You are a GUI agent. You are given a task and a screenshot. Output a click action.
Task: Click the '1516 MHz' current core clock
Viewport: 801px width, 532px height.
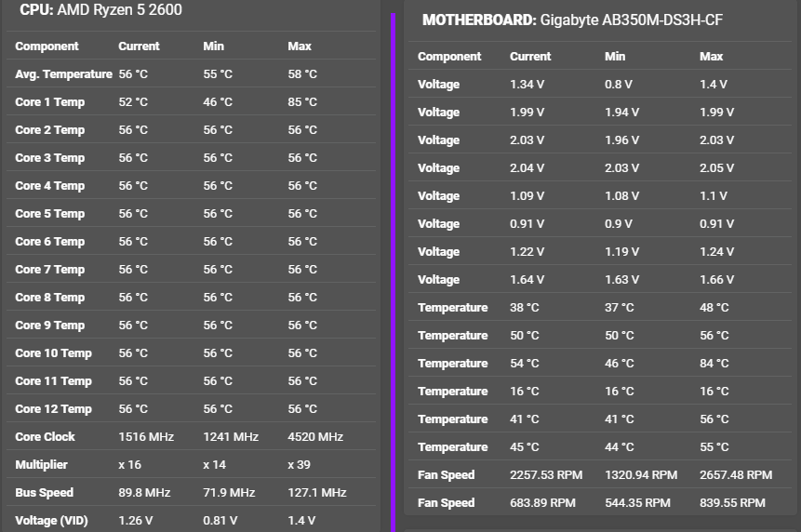(x=146, y=436)
